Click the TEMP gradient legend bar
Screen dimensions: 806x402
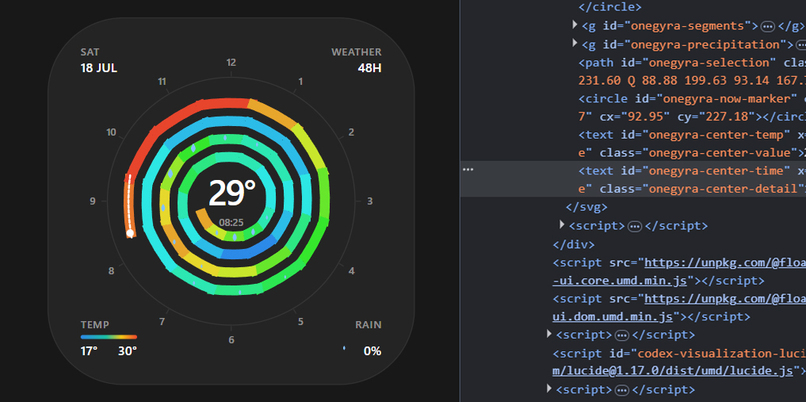click(109, 337)
